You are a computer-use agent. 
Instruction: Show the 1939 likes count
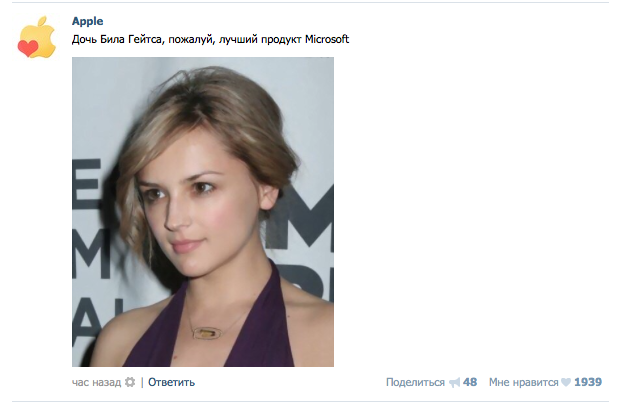[588, 382]
